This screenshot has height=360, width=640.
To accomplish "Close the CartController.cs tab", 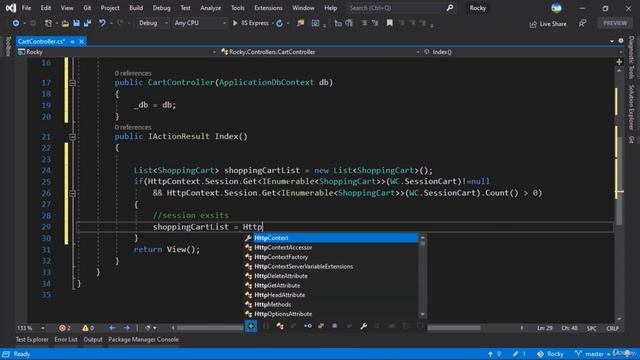I will click(x=82, y=42).
